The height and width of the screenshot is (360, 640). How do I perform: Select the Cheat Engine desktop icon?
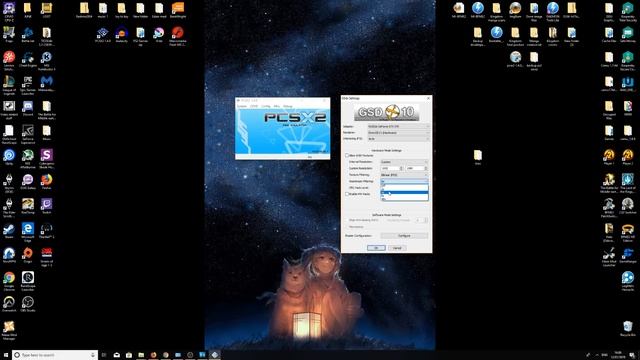(x=28, y=60)
